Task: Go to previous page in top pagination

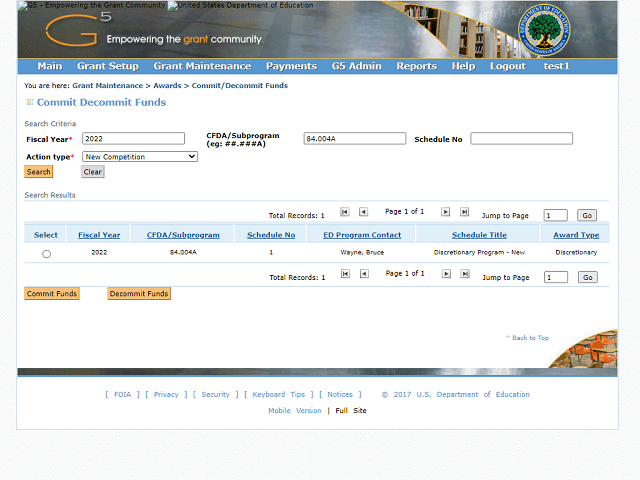Action: tap(363, 212)
